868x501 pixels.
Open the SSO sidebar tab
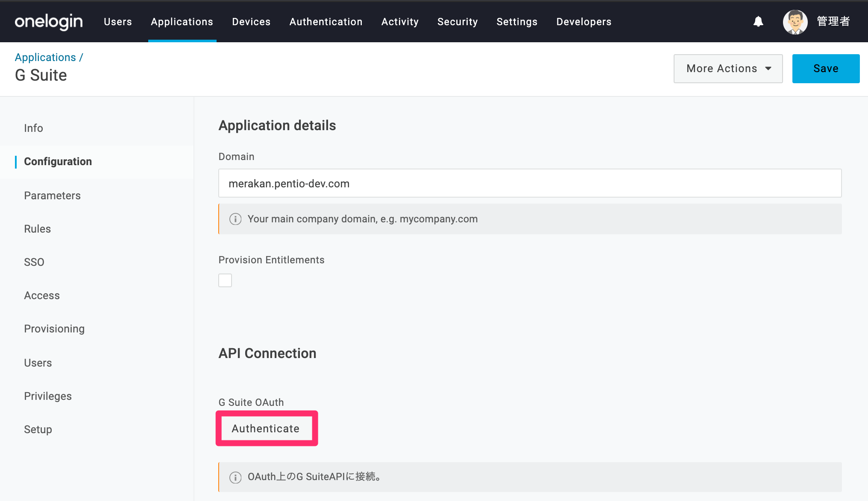pos(34,262)
